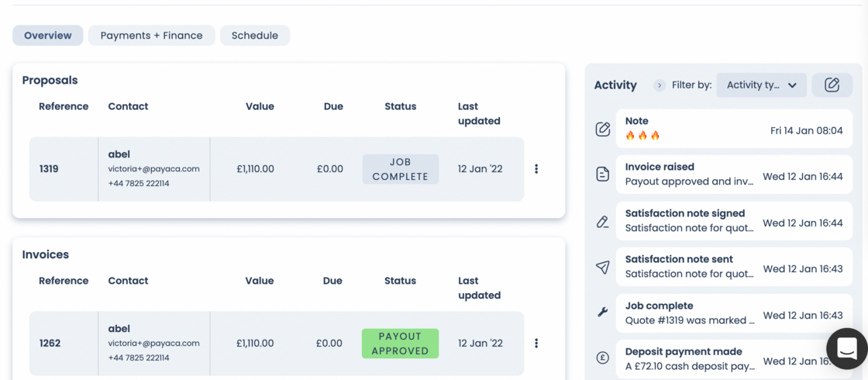Click the add note pencil icon button
This screenshot has width=868, height=380.
pos(832,85)
